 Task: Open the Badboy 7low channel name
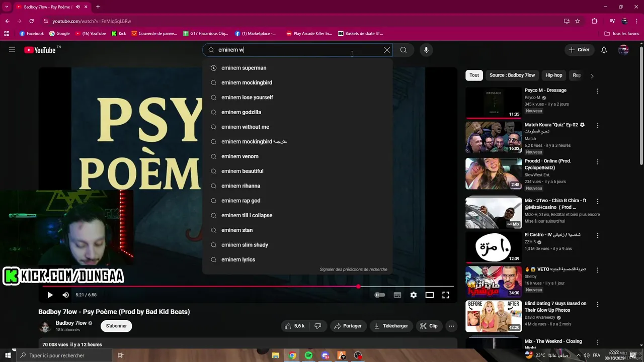(x=71, y=323)
